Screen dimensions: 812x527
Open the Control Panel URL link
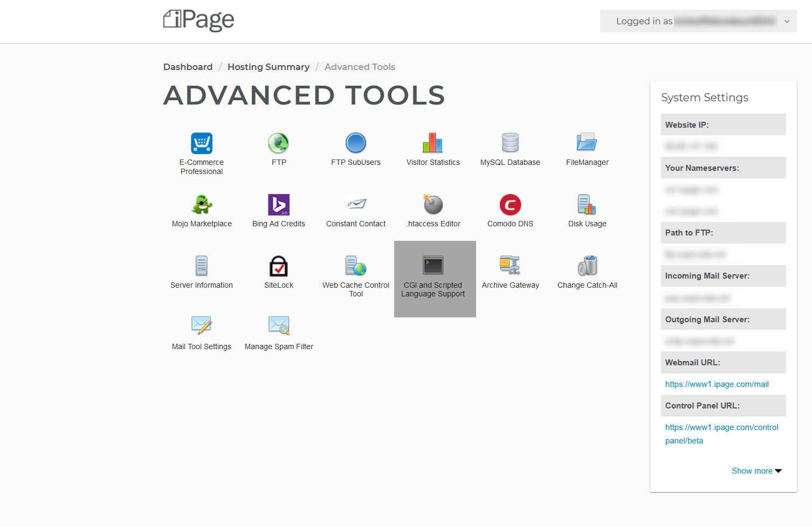coord(721,434)
